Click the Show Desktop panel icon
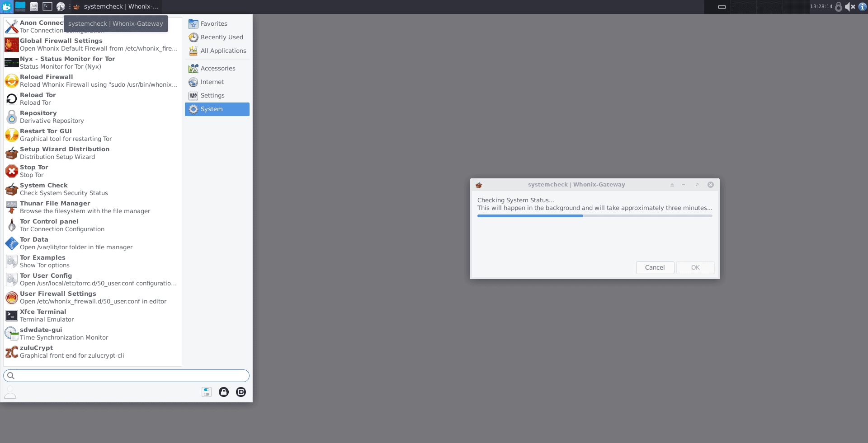This screenshot has height=443, width=868. point(20,6)
